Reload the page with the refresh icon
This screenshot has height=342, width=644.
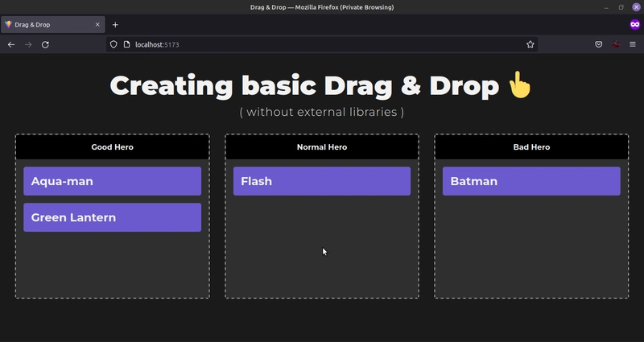[x=45, y=44]
